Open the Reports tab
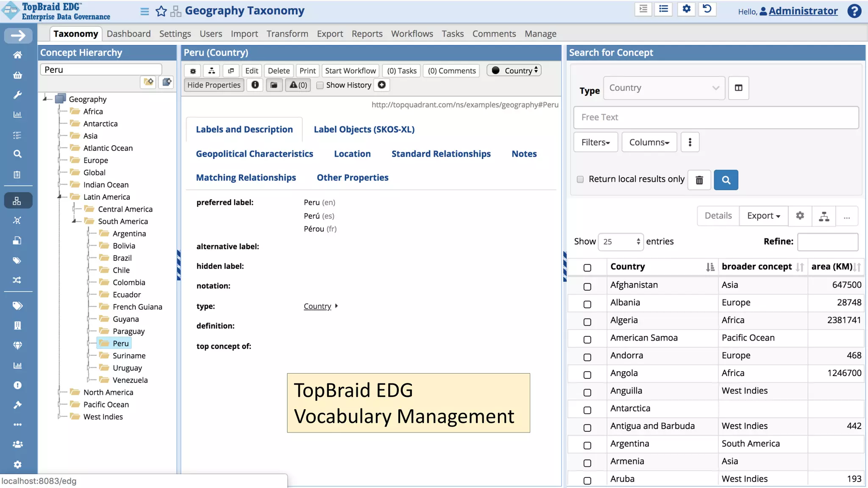This screenshot has width=868, height=488. (x=367, y=33)
